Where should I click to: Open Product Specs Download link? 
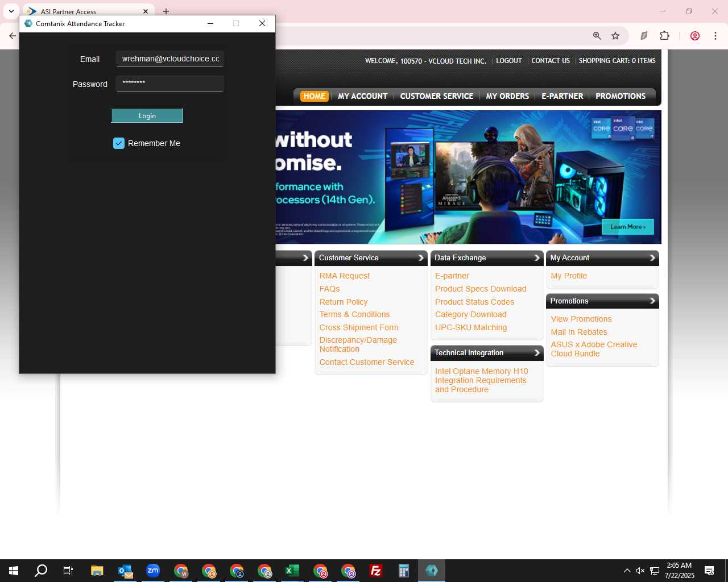[481, 289]
